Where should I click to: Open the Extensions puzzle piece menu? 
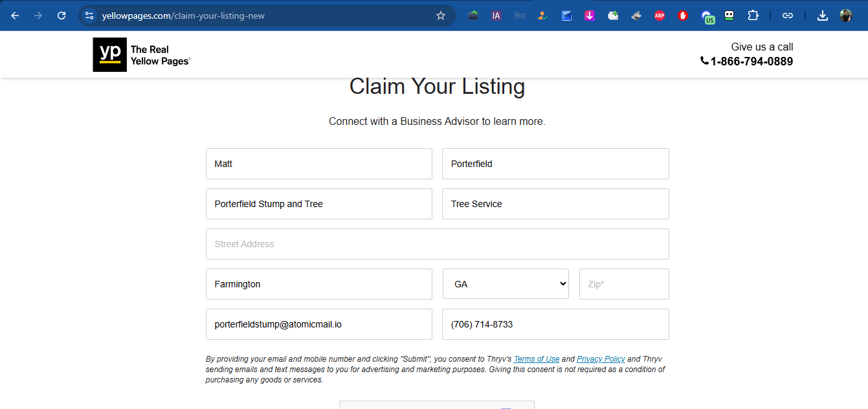pos(753,16)
